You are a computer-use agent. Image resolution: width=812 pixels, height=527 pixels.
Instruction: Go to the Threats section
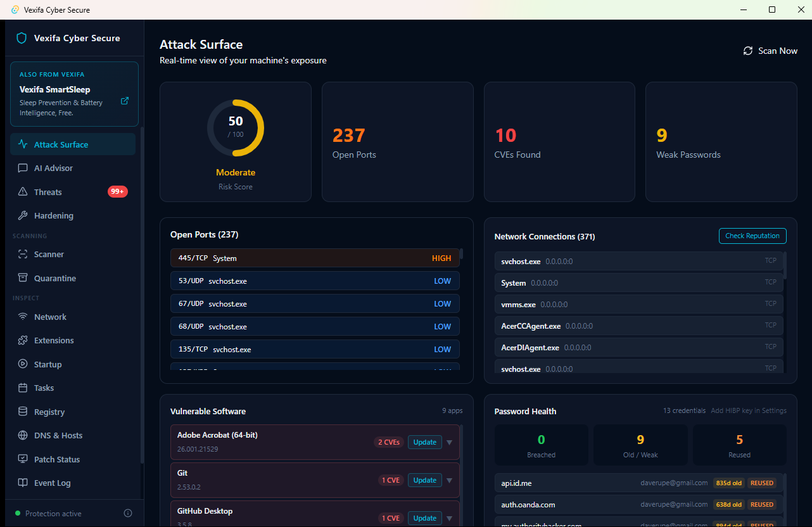(73, 192)
